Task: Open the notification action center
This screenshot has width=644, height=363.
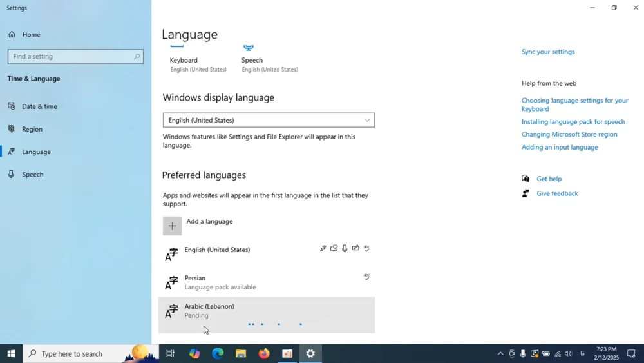Action: pyautogui.click(x=631, y=353)
